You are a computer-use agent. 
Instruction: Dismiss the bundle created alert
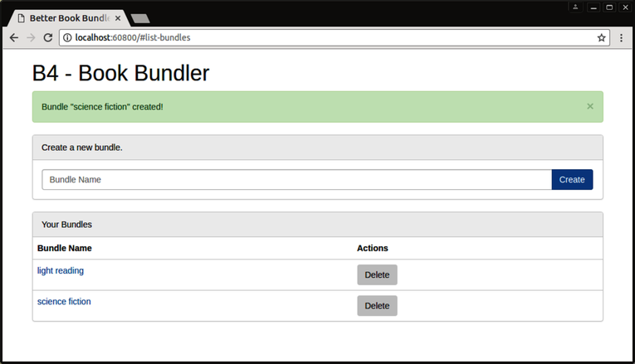point(590,106)
